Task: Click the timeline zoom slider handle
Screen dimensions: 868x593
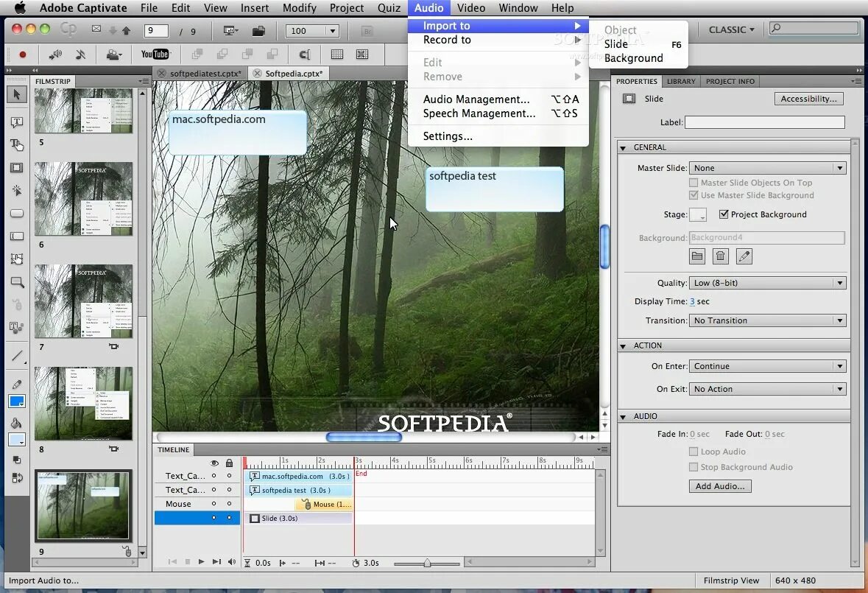Action: tap(427, 563)
